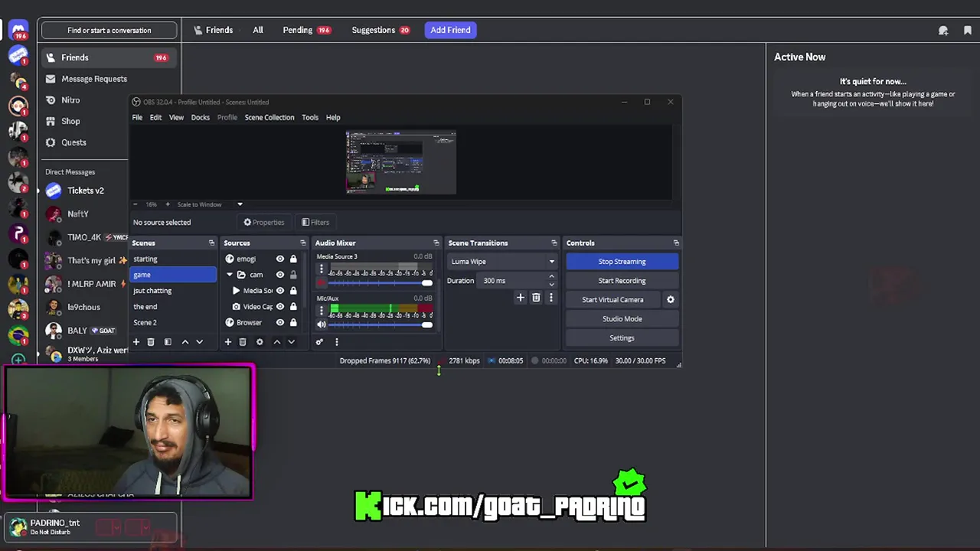The height and width of the screenshot is (551, 980).
Task: Select the jsut chatting scene
Action: [173, 291]
